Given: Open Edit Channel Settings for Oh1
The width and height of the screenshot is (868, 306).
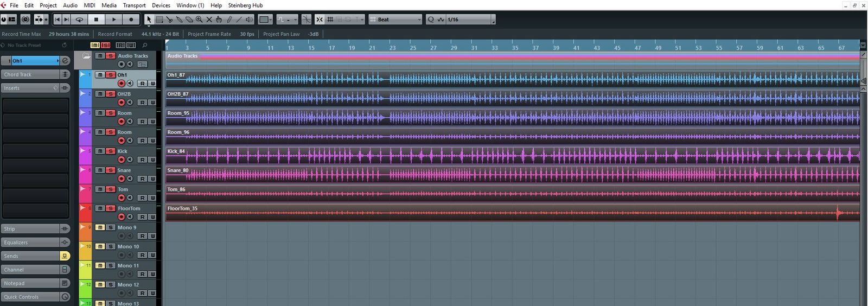Looking at the screenshot, I should click(65, 61).
